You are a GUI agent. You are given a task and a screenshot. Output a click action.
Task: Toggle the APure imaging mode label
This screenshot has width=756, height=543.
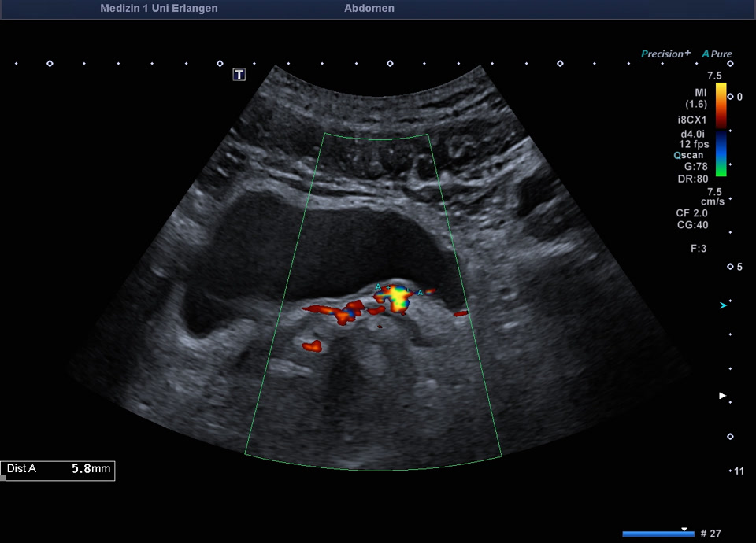pyautogui.click(x=717, y=54)
